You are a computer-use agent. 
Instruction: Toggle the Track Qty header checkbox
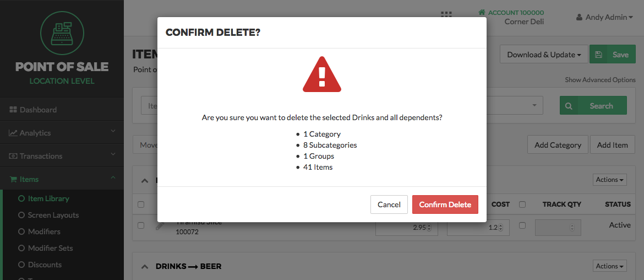522,204
